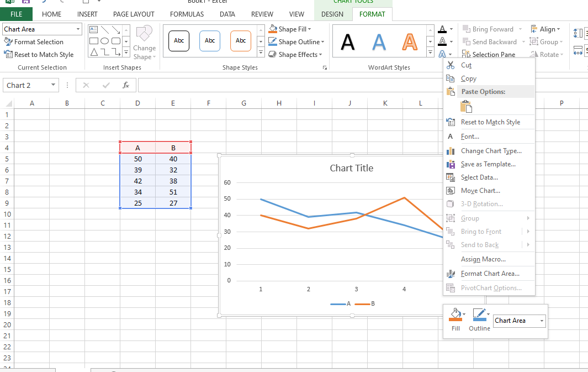This screenshot has height=372, width=588.
Task: Click the Chart Title text in chart
Action: (x=351, y=168)
